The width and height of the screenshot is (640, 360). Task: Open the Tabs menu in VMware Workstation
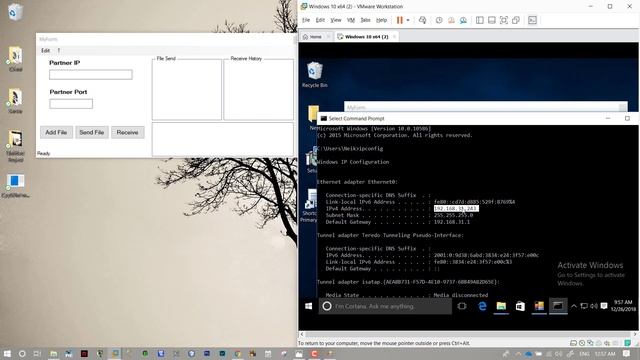coord(365,20)
